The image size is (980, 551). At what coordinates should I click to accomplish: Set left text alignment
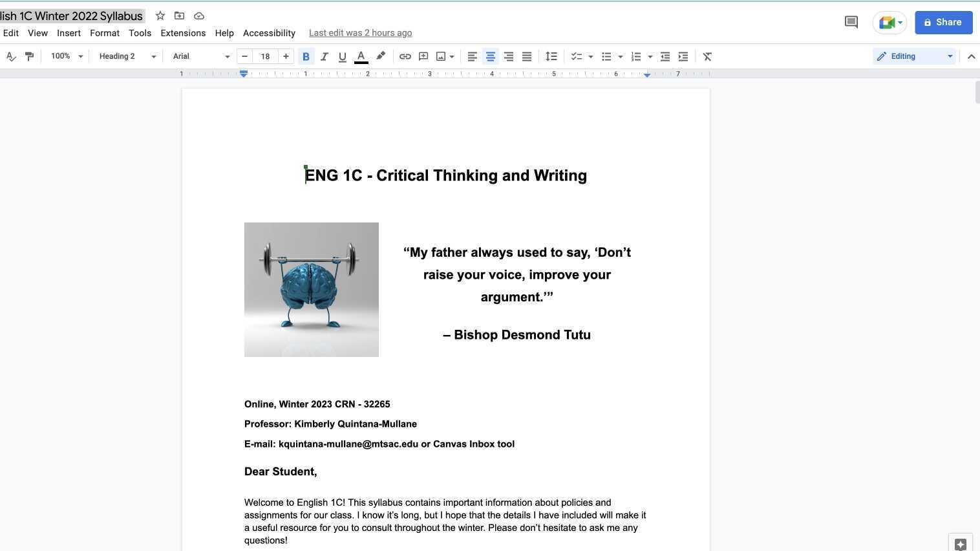473,56
